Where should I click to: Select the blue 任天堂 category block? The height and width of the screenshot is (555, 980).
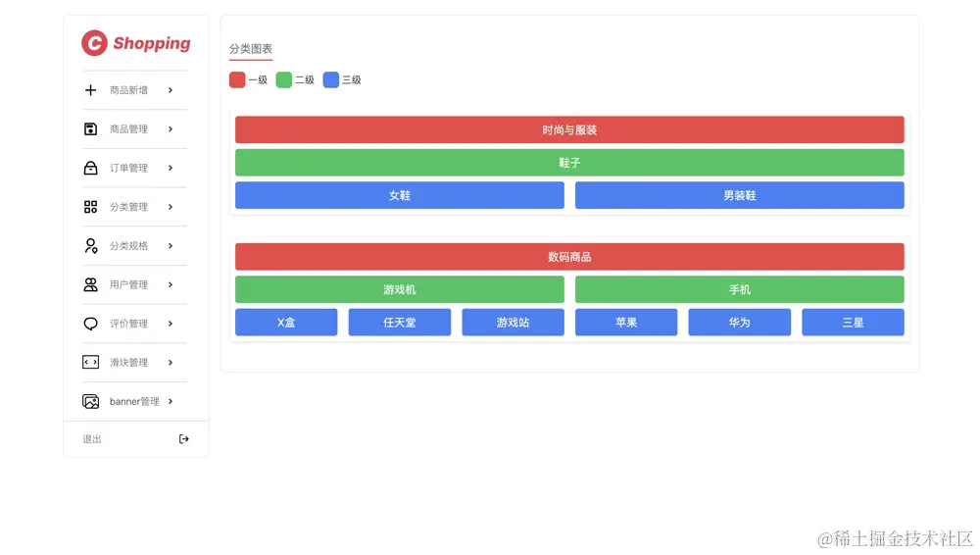[x=400, y=323]
